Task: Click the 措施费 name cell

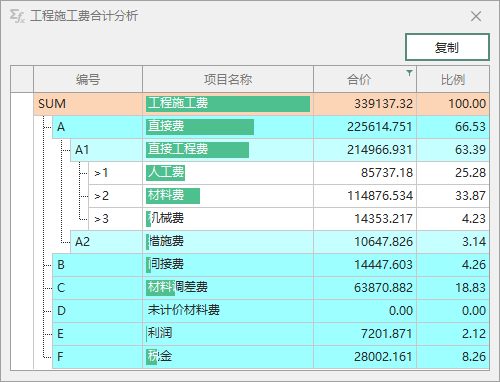Action: (x=228, y=242)
